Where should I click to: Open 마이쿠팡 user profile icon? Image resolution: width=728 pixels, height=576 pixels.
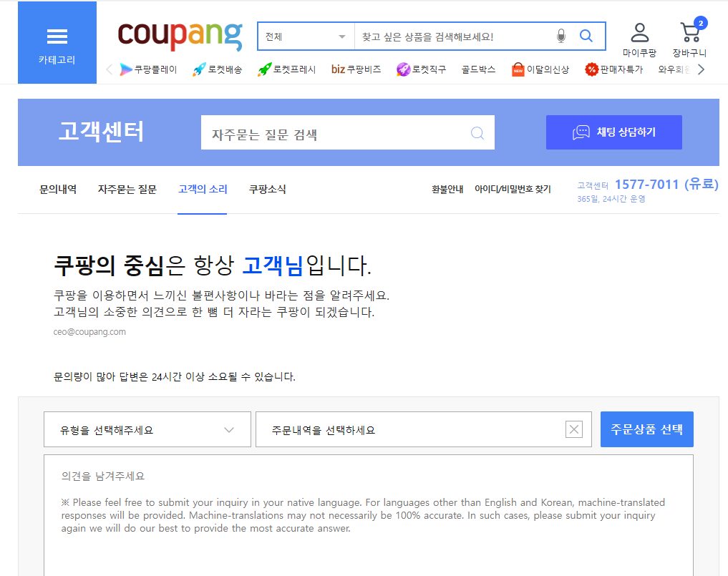639,40
